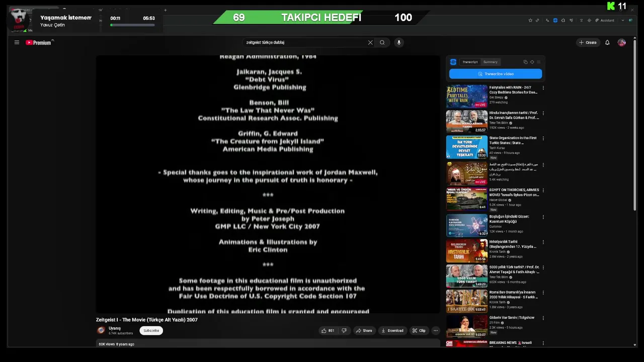Open options menu for Boşluğun İçindeki Gizem video

tap(543, 217)
